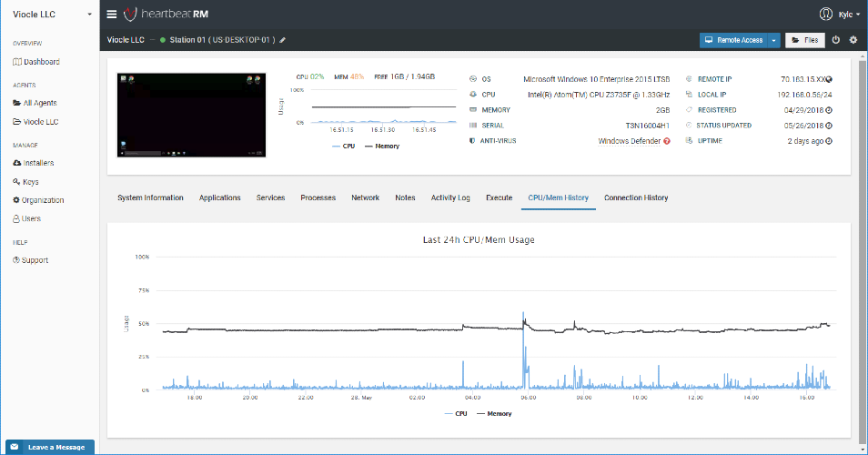Open the Support page
Image resolution: width=868 pixels, height=455 pixels.
pyautogui.click(x=31, y=260)
